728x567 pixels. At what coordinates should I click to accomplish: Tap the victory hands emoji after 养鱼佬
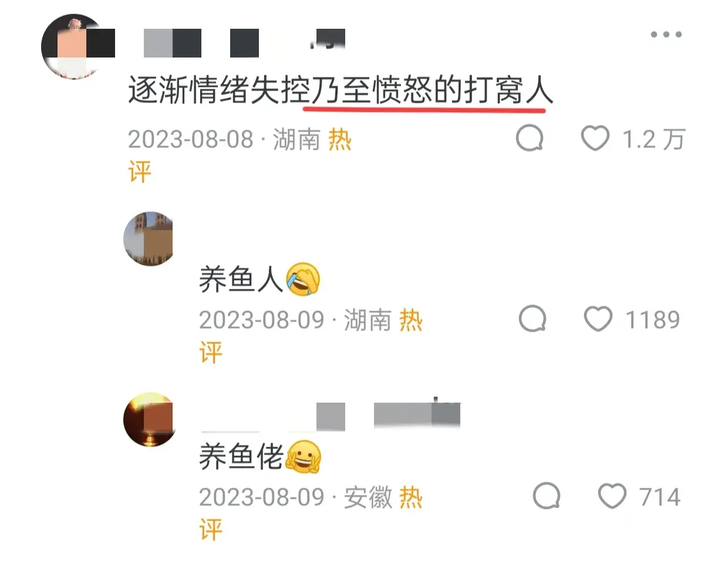[x=304, y=457]
